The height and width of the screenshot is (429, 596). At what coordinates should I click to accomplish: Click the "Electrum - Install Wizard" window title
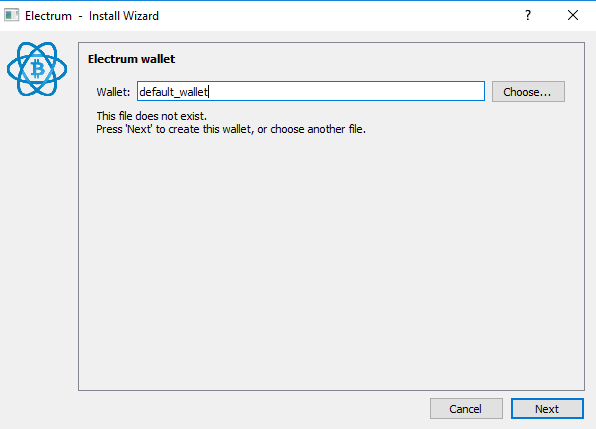pos(92,16)
